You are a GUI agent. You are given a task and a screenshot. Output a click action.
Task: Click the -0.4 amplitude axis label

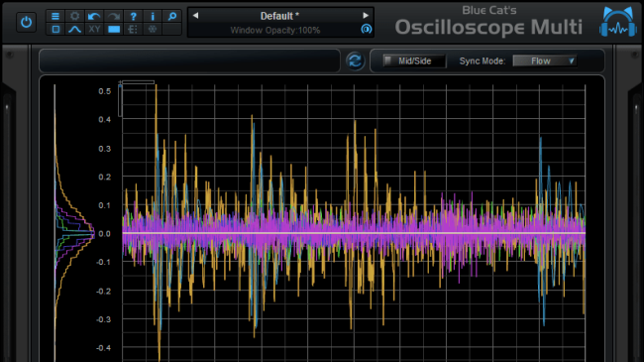pos(103,348)
